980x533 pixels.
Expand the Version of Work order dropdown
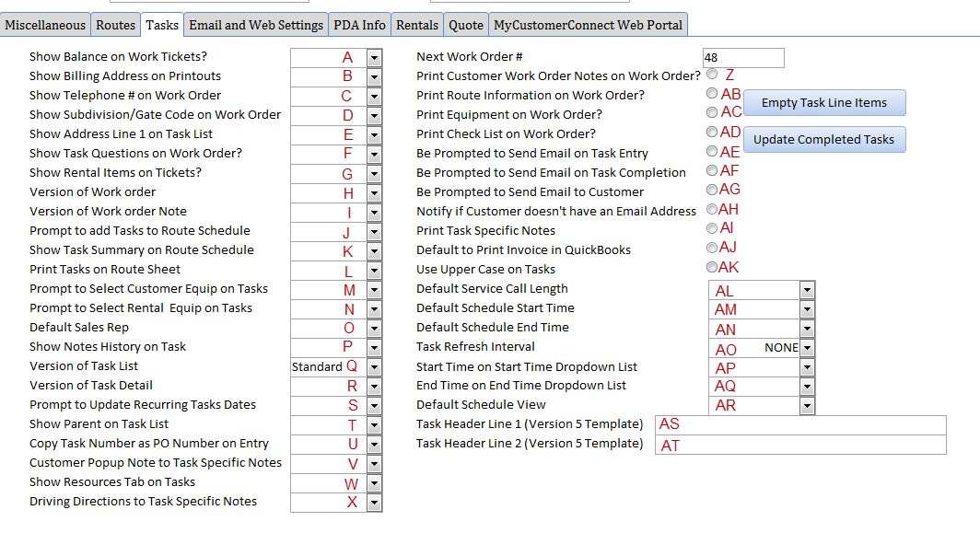point(374,193)
